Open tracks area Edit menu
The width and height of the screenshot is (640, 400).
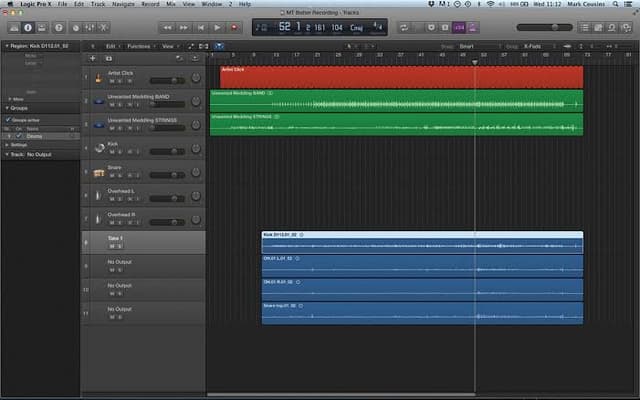click(112, 46)
